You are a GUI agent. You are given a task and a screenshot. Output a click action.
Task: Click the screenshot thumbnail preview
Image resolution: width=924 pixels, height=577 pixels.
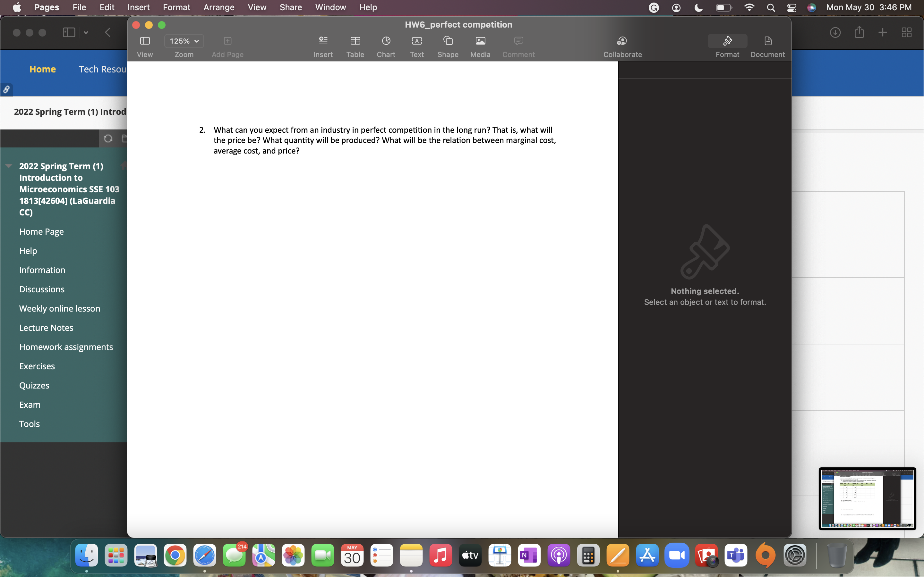pos(867,498)
